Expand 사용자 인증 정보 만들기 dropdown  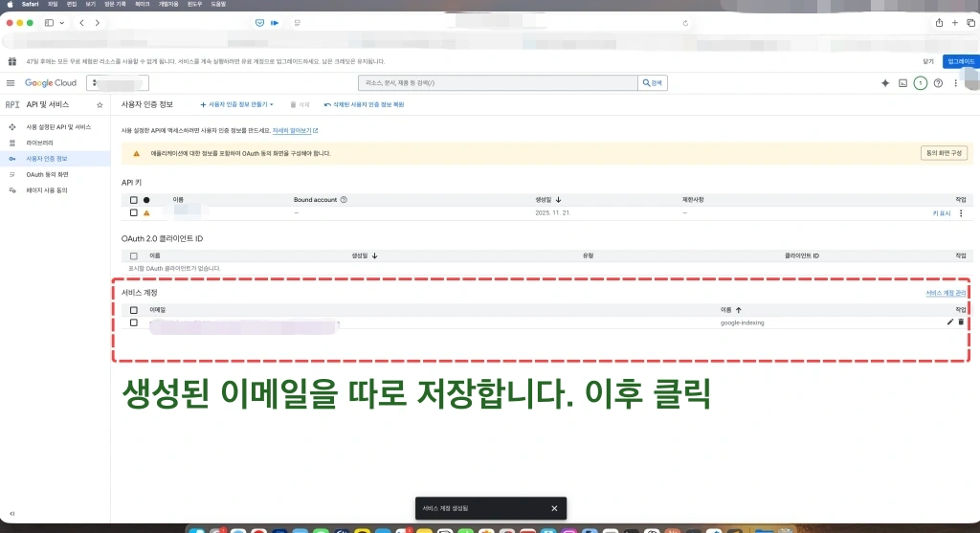[x=236, y=104]
